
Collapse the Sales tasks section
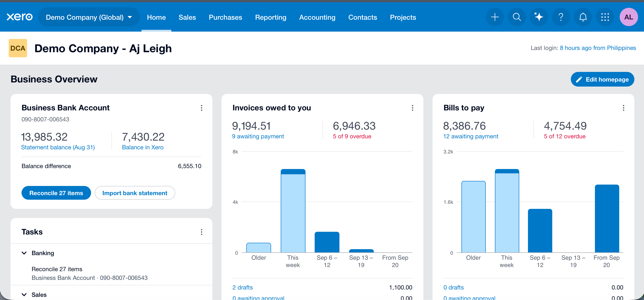pos(24,295)
